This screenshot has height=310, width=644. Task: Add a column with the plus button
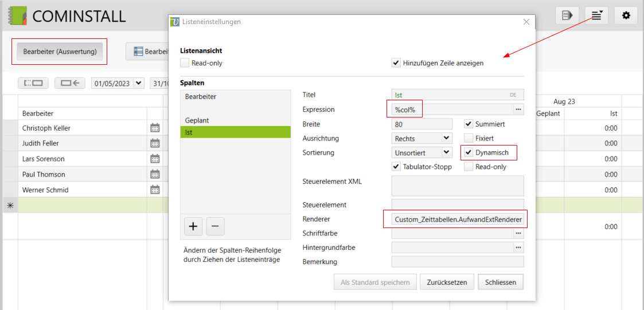point(193,226)
